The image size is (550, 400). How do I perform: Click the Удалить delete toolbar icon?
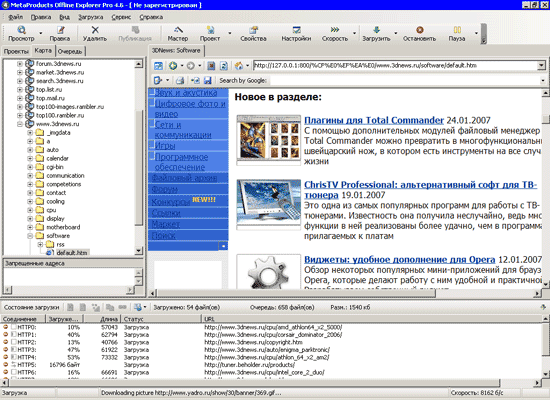95,30
